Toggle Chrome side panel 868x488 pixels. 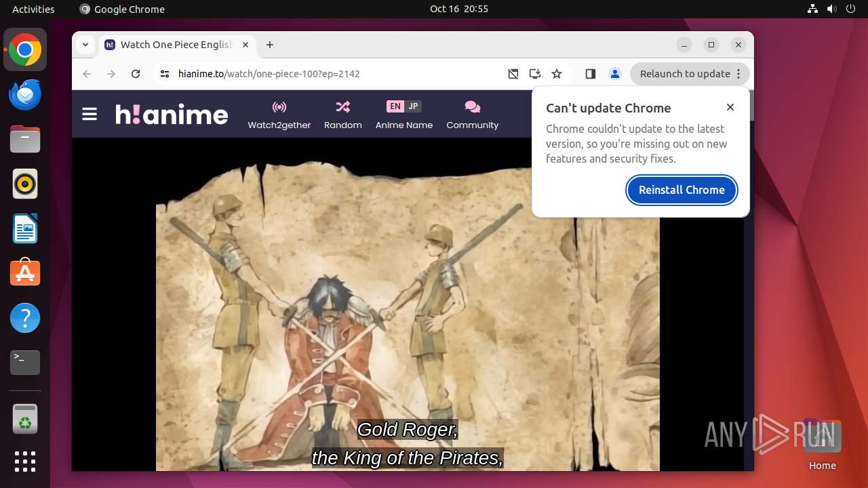pyautogui.click(x=590, y=74)
